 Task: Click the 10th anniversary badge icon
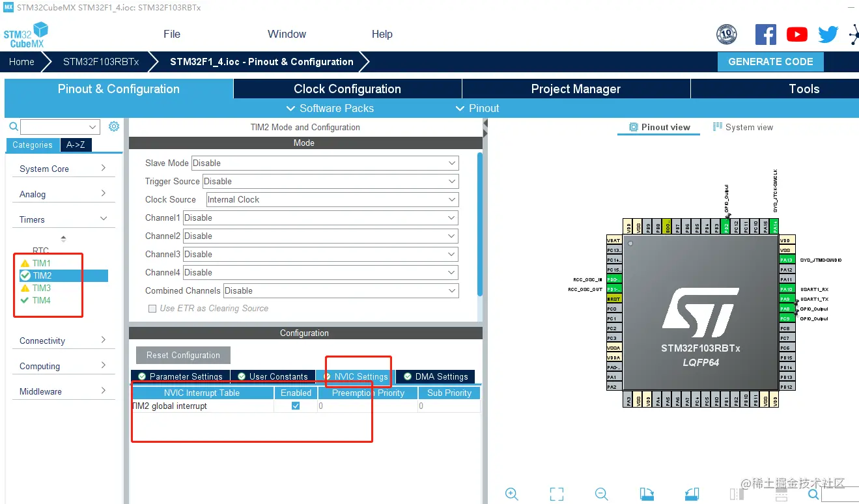coord(726,35)
